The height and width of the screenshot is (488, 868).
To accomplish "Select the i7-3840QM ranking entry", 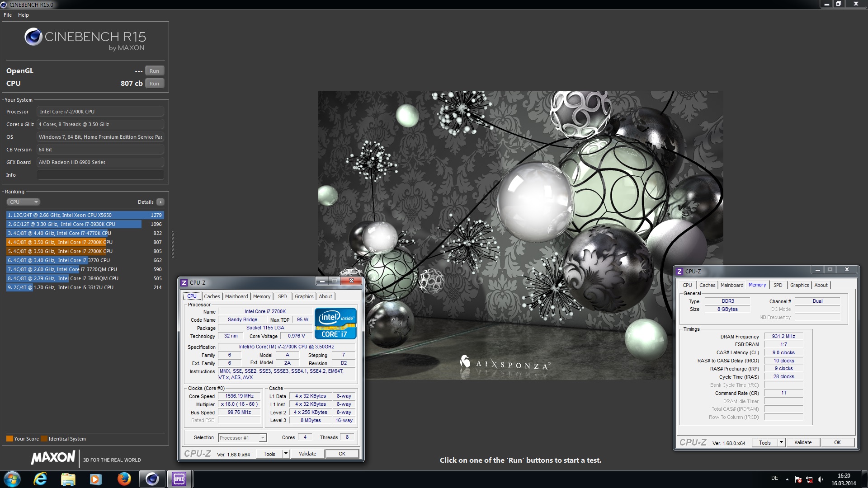I will 85,278.
